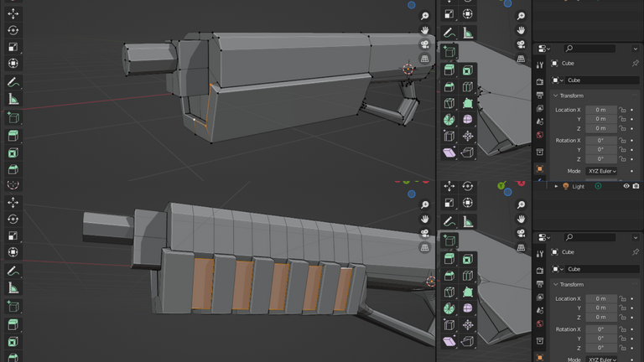Select the Knife tool in the upper-right viewport

point(449,103)
